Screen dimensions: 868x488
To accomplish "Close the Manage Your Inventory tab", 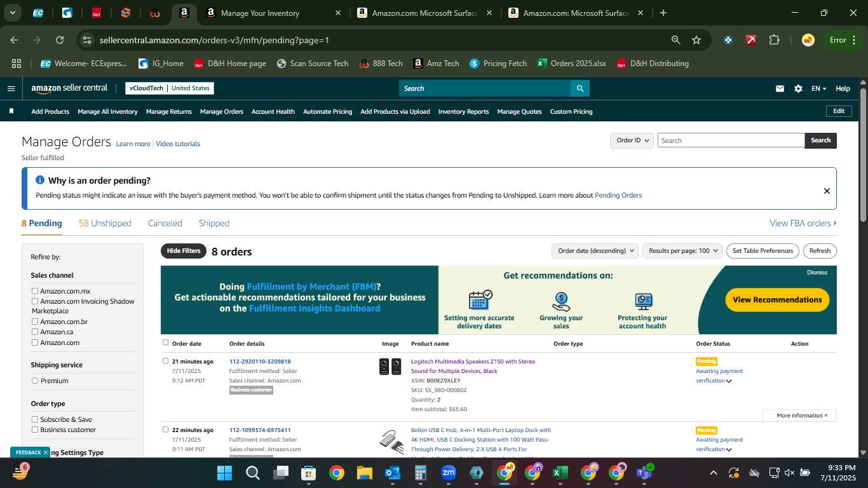I will coord(337,13).
